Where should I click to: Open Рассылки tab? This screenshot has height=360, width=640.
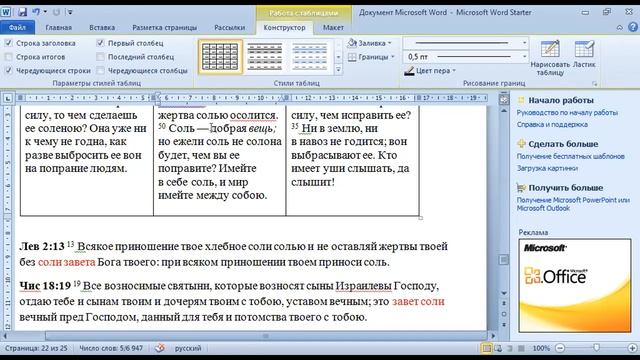(229, 28)
